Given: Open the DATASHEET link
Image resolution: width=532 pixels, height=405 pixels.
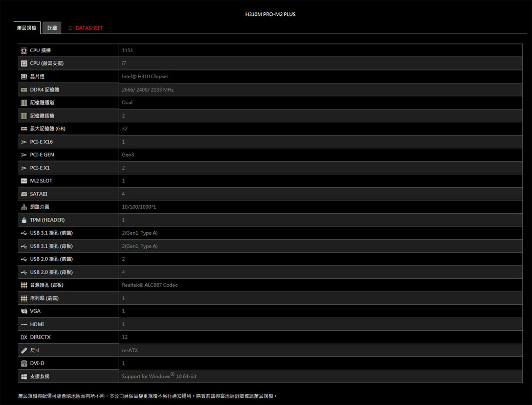Looking at the screenshot, I should point(85,28).
